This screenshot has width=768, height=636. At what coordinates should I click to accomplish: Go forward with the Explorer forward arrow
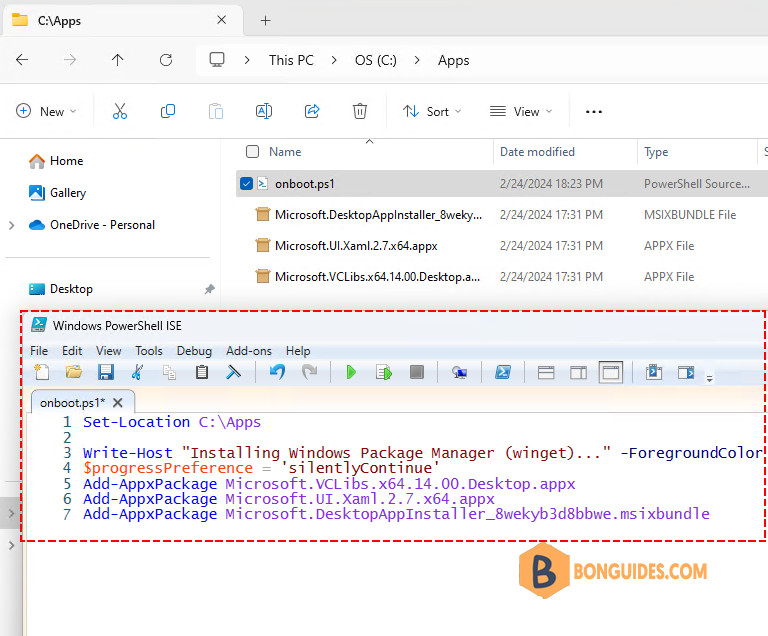point(70,60)
